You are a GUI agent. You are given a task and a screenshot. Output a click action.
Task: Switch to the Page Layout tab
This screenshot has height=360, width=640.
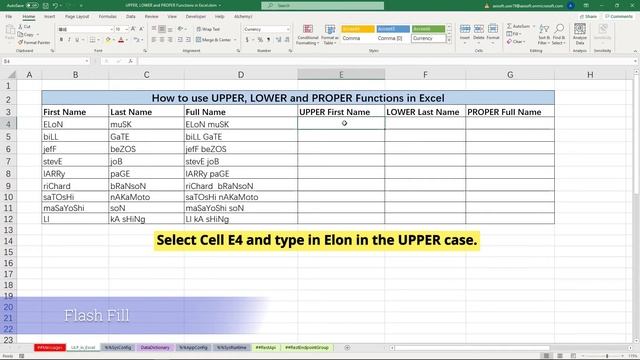[77, 17]
